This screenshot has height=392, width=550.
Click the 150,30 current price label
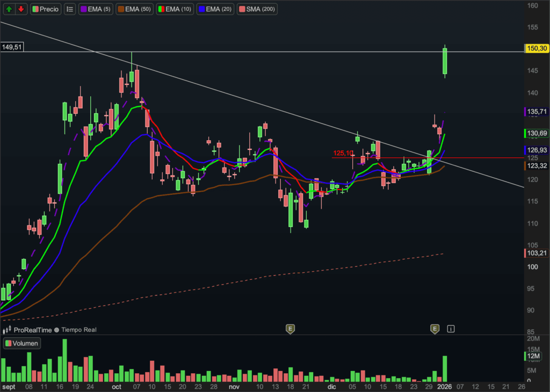(537, 48)
